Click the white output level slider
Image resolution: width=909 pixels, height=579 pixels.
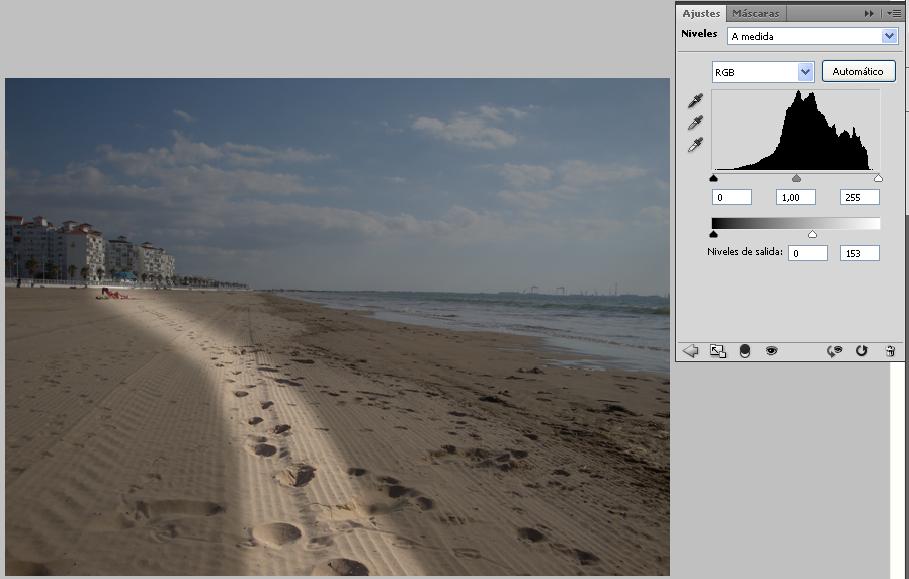(x=812, y=235)
